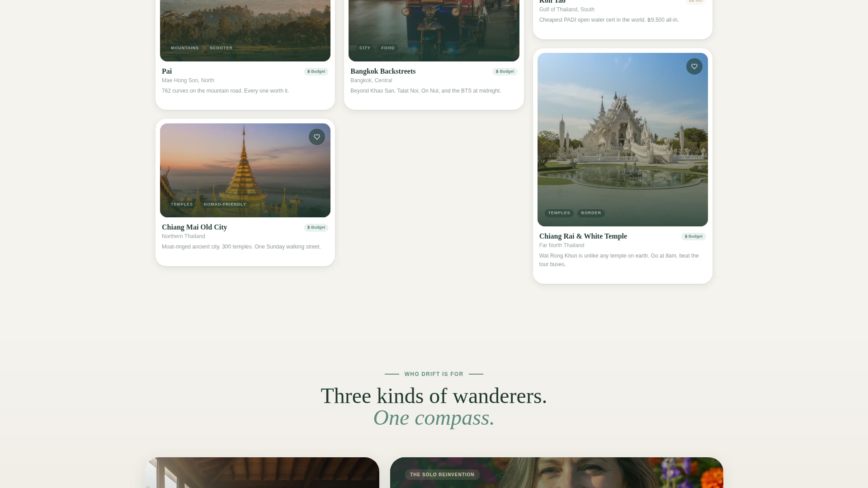Click the Budget badge on Chiang Rai & White Temple

(x=693, y=236)
